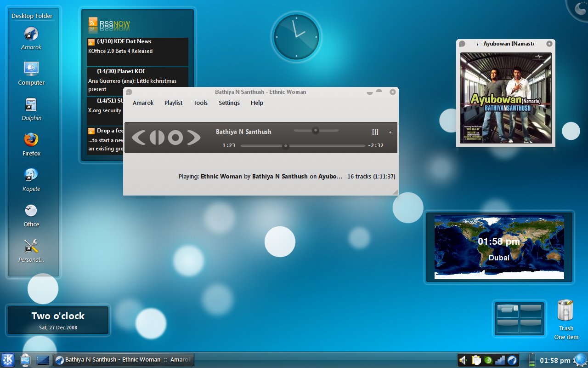The image size is (588, 368).
Task: Select Amarok task in the taskbar
Action: 124,360
